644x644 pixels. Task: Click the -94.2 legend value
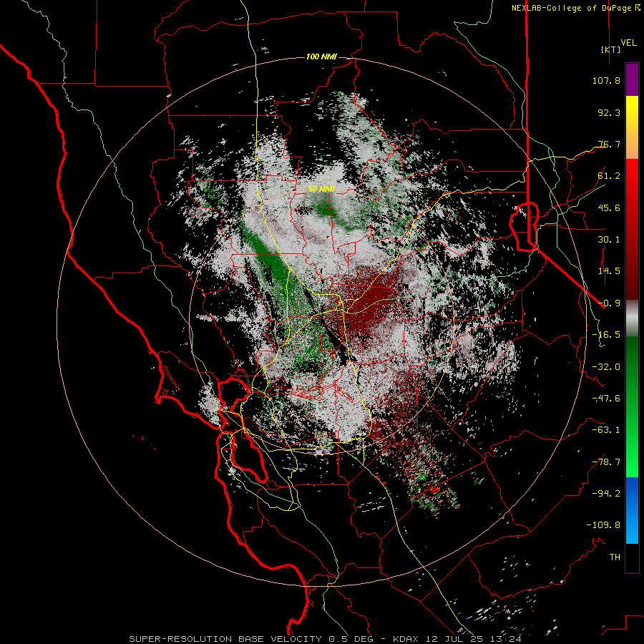pos(606,493)
